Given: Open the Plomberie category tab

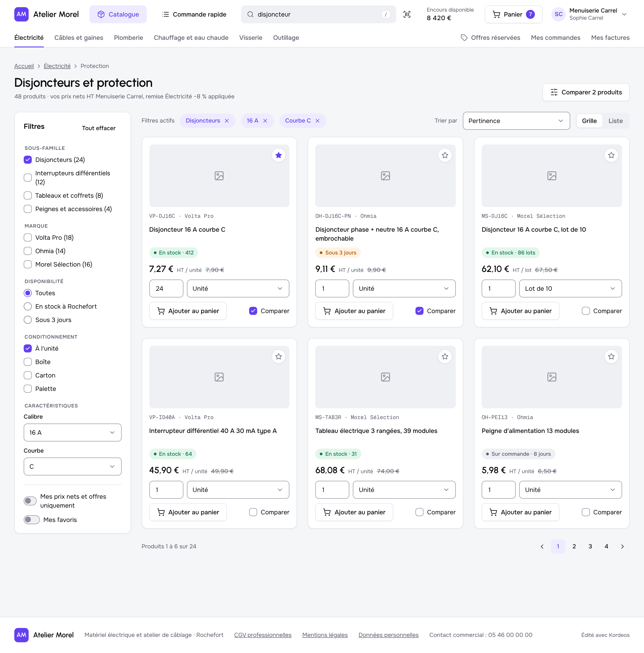Looking at the screenshot, I should coord(128,38).
